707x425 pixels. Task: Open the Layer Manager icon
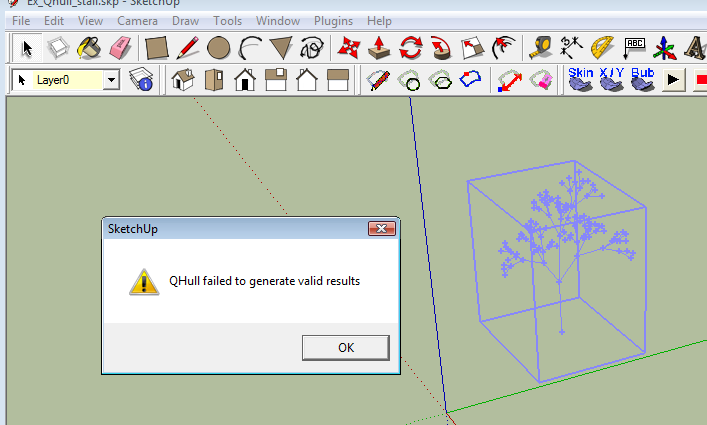click(x=141, y=80)
